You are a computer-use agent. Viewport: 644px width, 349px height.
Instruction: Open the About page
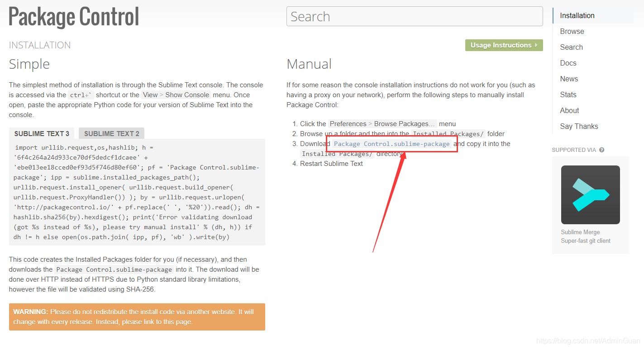pyautogui.click(x=569, y=110)
